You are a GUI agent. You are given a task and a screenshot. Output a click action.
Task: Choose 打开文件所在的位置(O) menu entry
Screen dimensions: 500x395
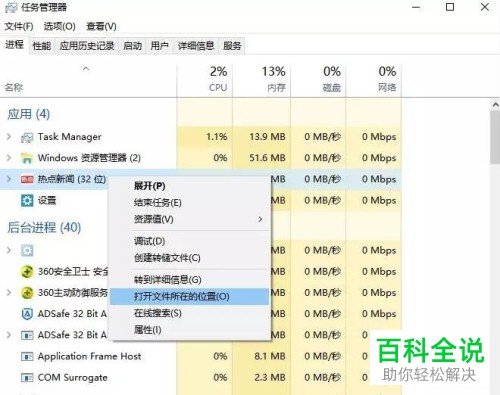click(189, 296)
